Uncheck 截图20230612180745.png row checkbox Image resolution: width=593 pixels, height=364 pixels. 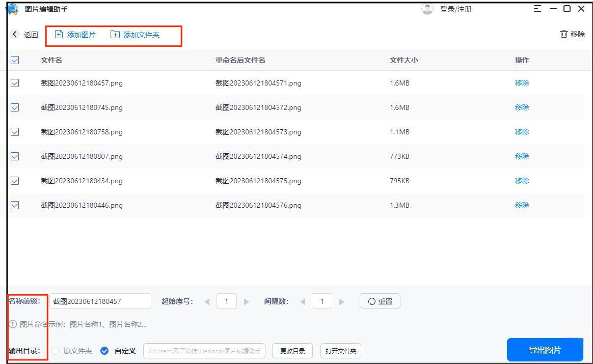(15, 107)
